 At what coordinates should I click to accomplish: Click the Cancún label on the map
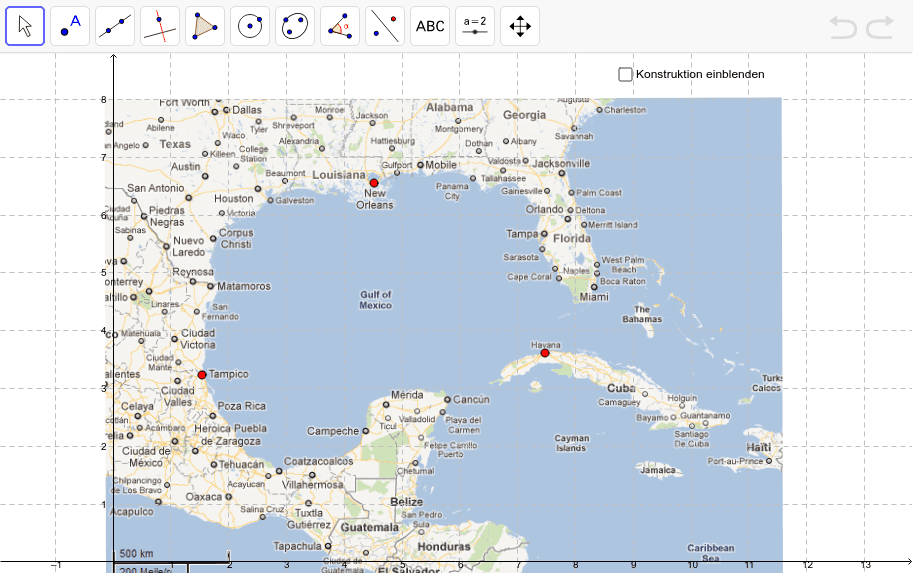pyautogui.click(x=472, y=399)
